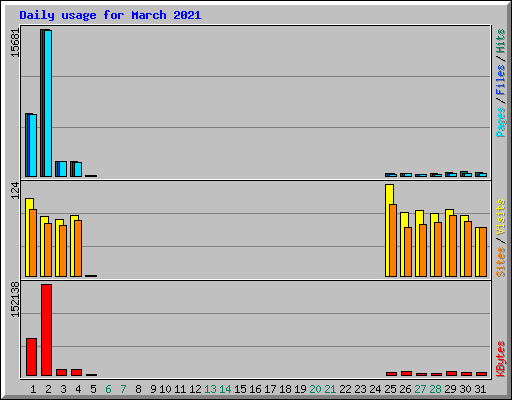Click the Visits legend label

(x=501, y=217)
